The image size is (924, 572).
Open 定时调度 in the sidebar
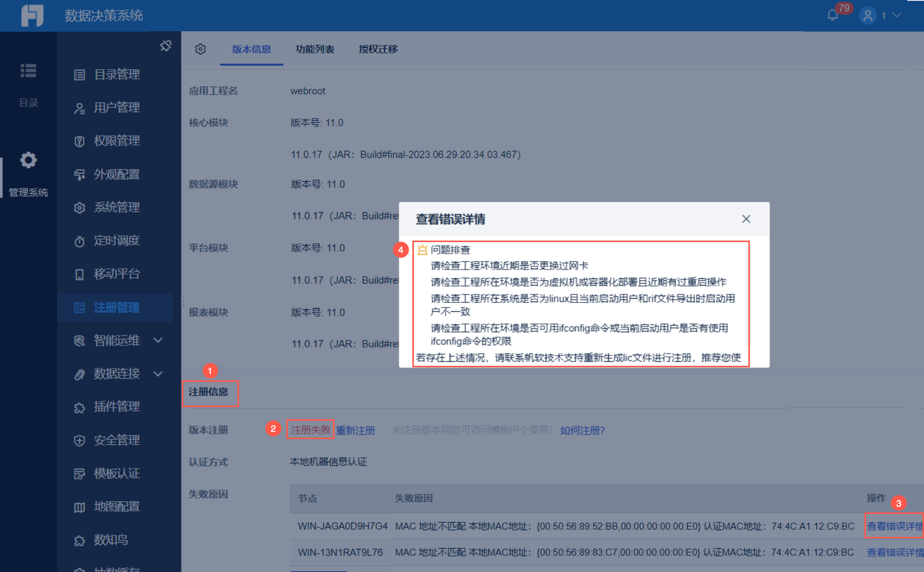coord(116,241)
